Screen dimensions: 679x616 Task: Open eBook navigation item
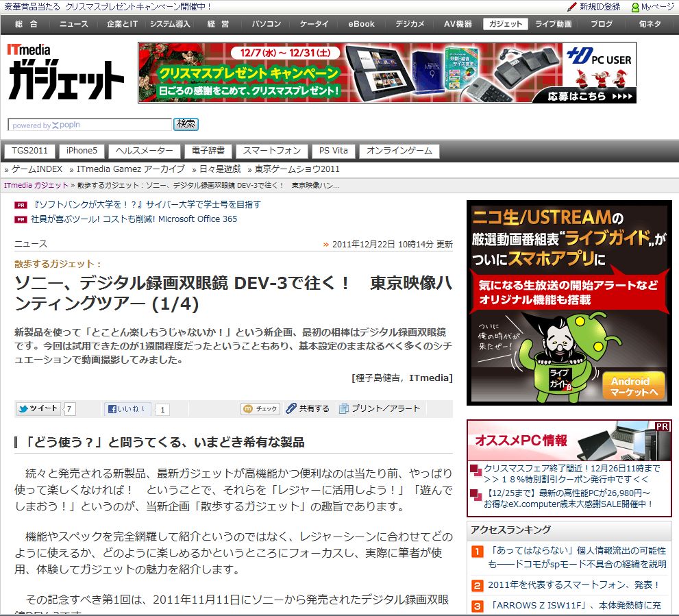point(361,24)
